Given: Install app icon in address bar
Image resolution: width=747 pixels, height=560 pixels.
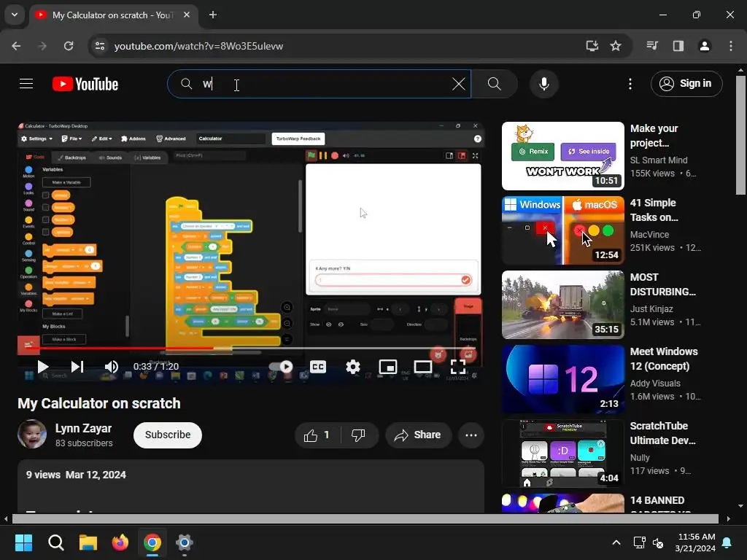Looking at the screenshot, I should 592,46.
